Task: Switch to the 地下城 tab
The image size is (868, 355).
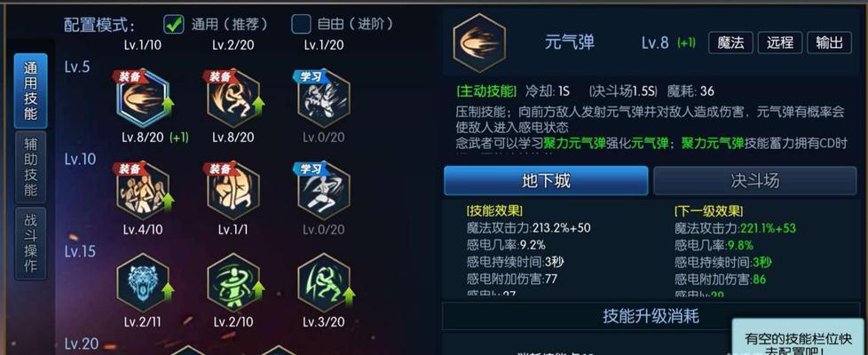Action: tap(546, 180)
